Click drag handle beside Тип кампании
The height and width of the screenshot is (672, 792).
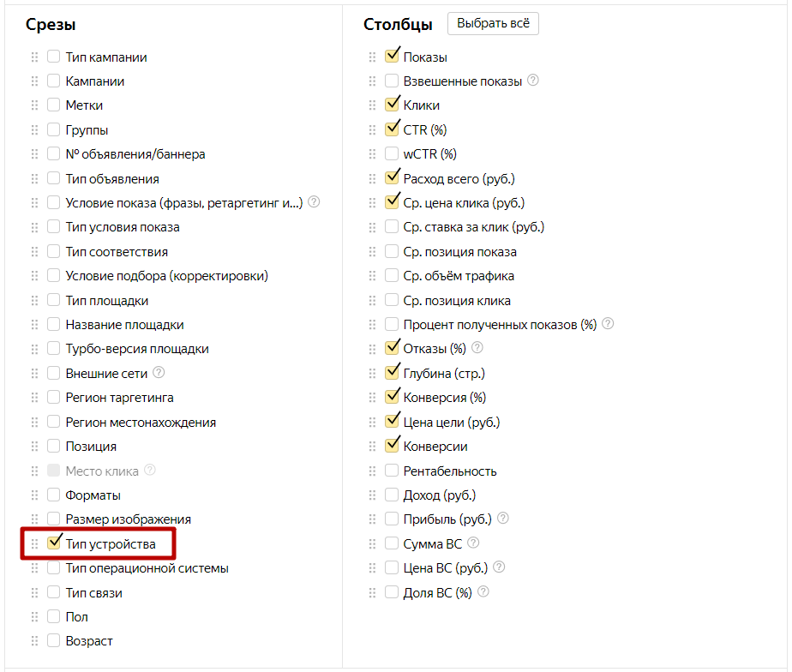(x=35, y=57)
